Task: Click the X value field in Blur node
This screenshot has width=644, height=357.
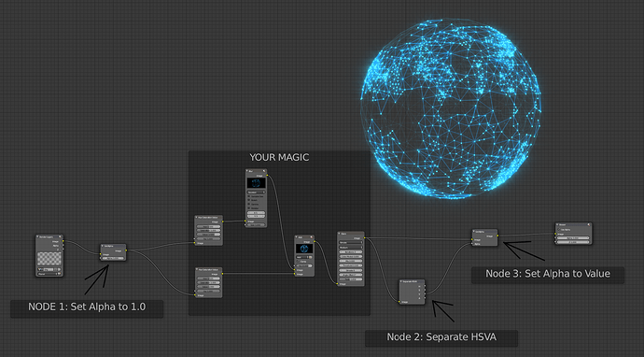Action: coord(257,213)
